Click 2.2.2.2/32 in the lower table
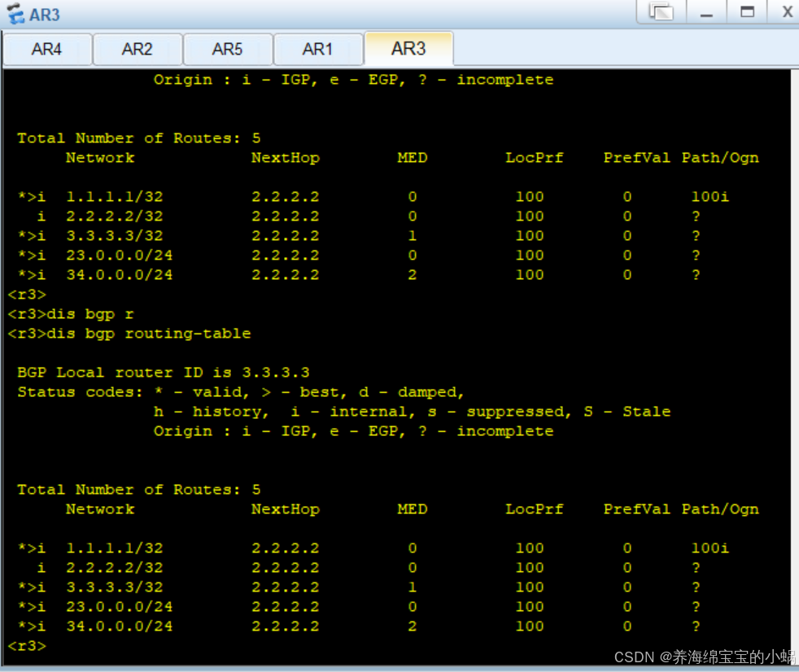The image size is (799, 672). (115, 568)
